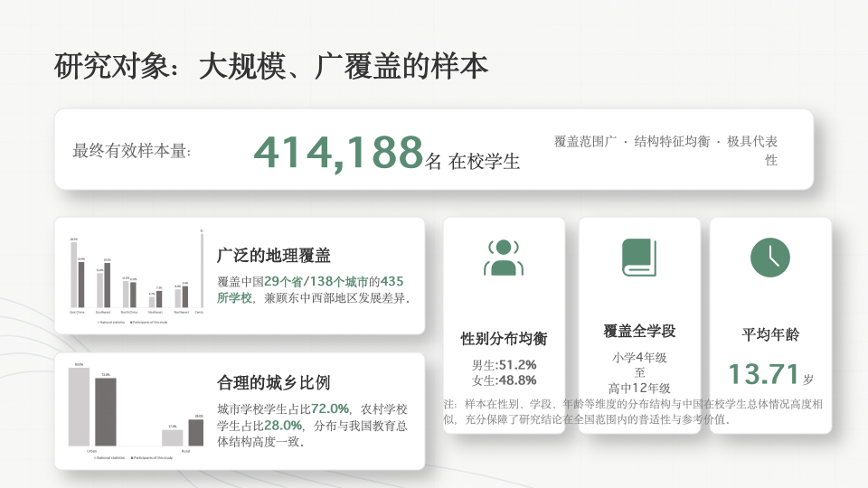Image resolution: width=868 pixels, height=488 pixels.
Task: Select the urban-rural ratio bar chart thumbnail
Action: click(137, 411)
